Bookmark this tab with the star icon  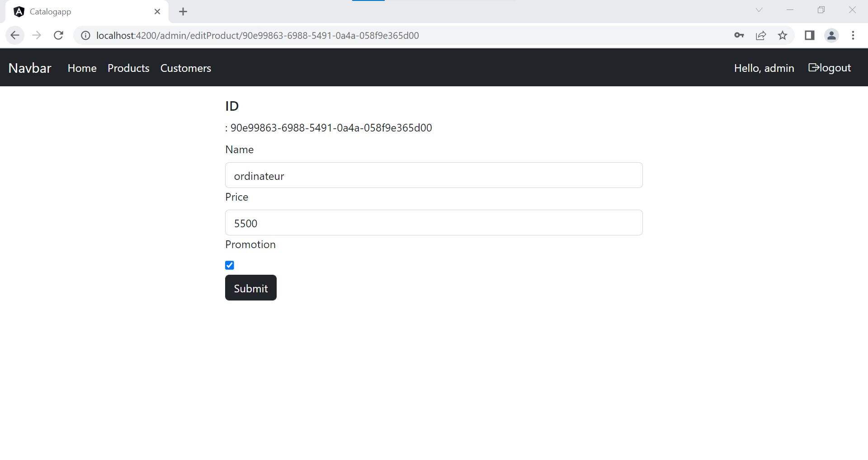point(783,35)
